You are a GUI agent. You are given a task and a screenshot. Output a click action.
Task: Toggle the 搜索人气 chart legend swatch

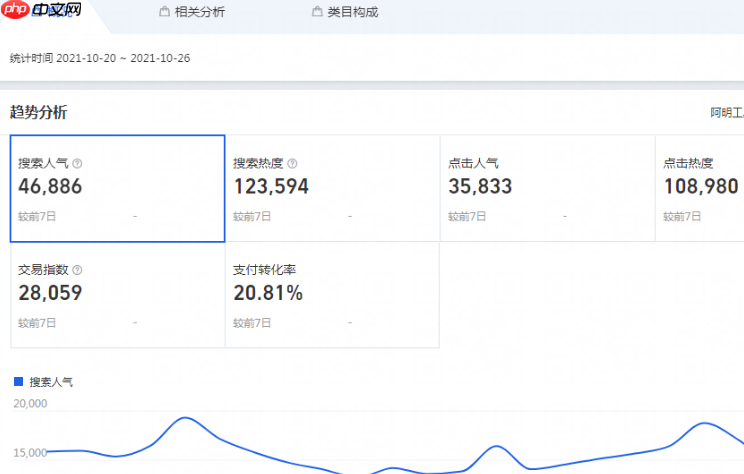tap(19, 381)
